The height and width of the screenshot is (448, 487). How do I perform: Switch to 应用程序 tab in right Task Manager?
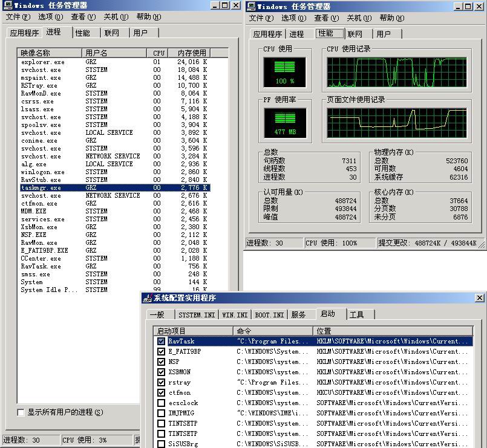[x=267, y=34]
